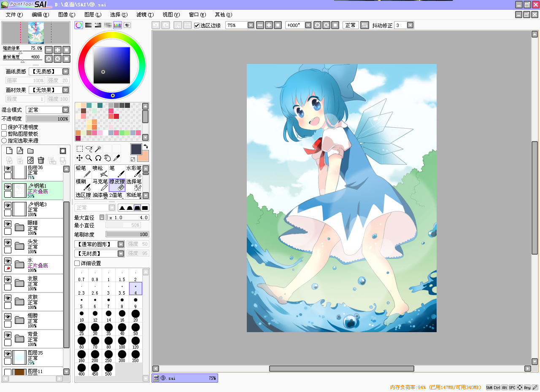The height and width of the screenshot is (392, 540).
Task: Adjust the 不透明度 opacity slider
Action: [x=48, y=119]
